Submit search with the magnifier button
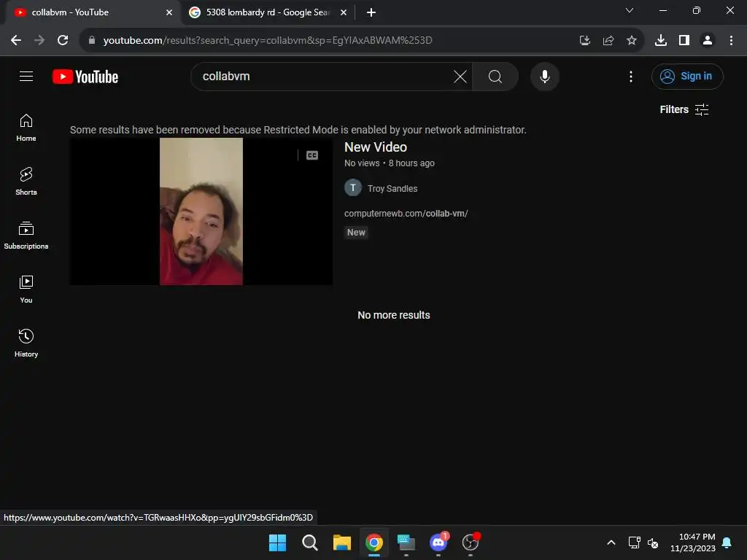This screenshot has width=747, height=560. click(x=495, y=76)
